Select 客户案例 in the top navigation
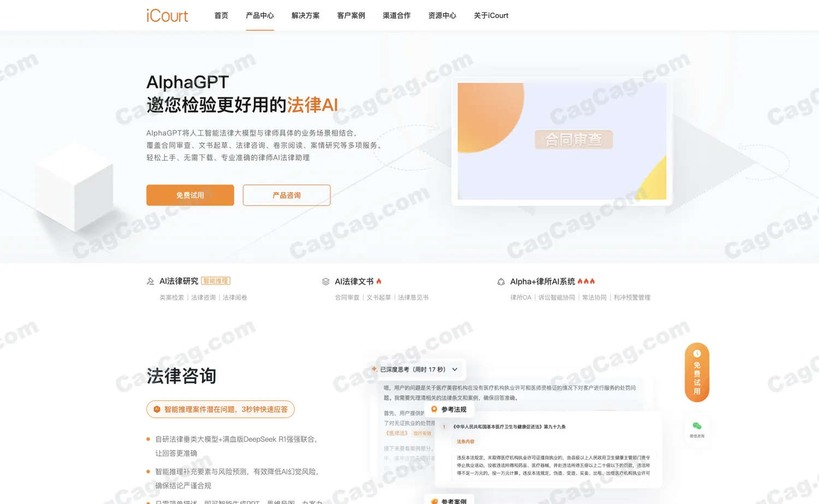 point(351,15)
